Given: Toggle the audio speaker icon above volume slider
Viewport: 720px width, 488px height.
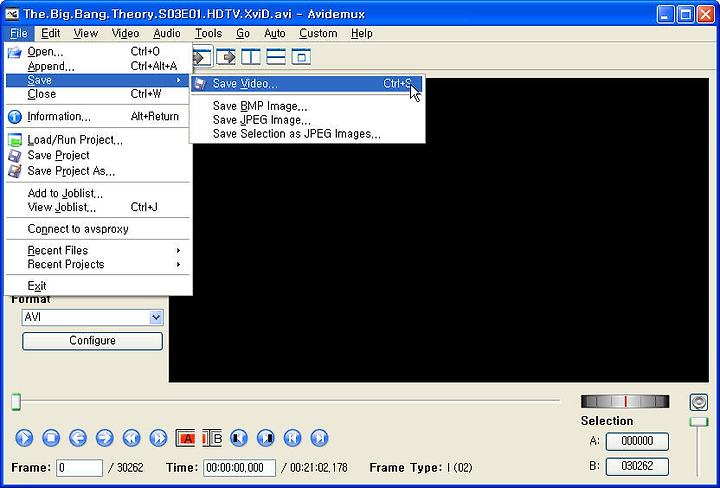Looking at the screenshot, I should [x=698, y=403].
